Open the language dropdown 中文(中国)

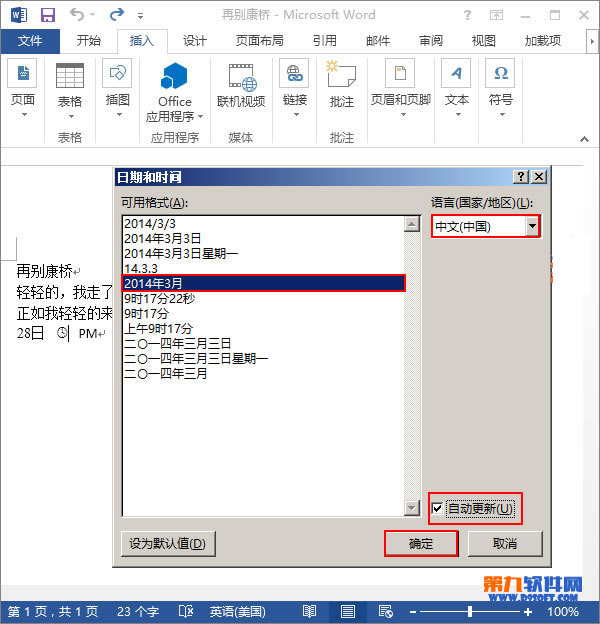pos(532,226)
